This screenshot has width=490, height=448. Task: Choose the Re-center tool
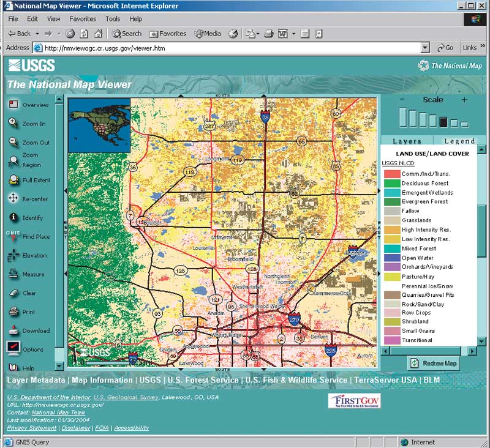28,198
